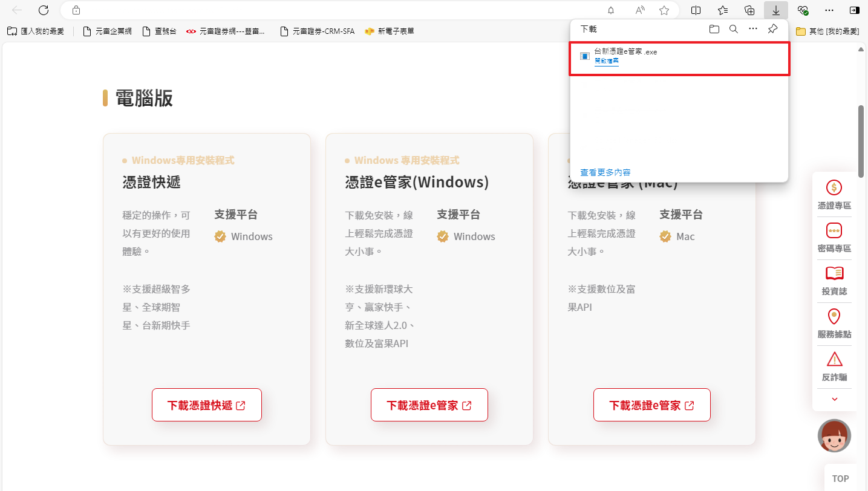The image size is (868, 491).
Task: Pin the downloads panel
Action: [x=772, y=29]
